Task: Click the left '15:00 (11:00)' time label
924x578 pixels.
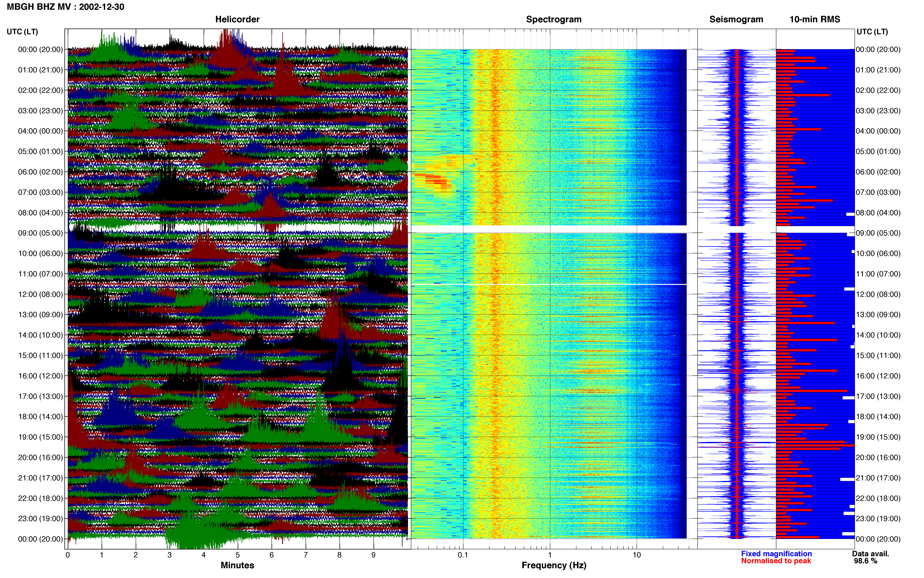Action: tap(41, 356)
